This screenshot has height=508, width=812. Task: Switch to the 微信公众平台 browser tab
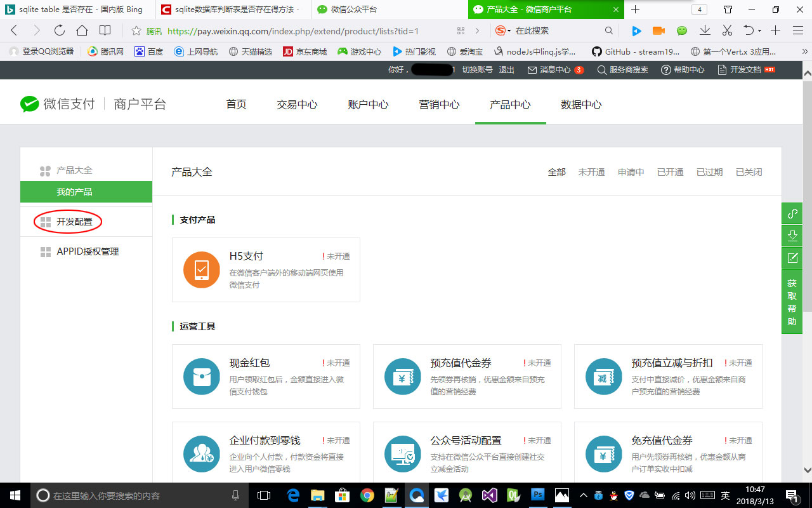390,10
